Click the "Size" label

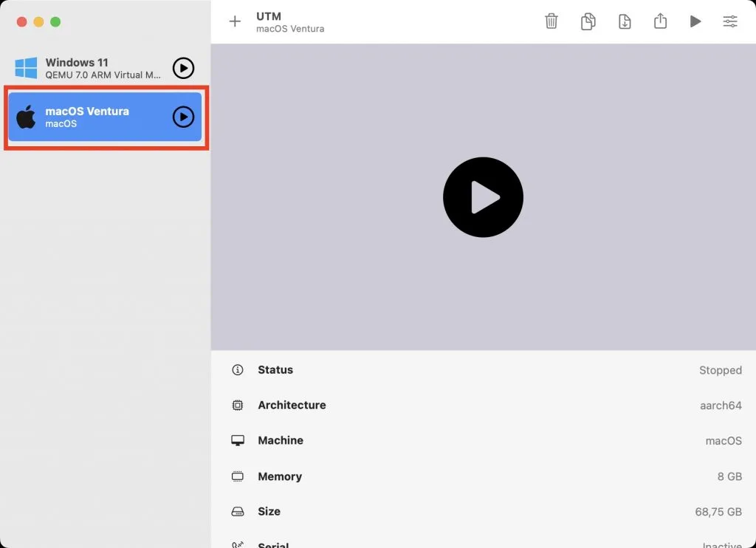269,511
